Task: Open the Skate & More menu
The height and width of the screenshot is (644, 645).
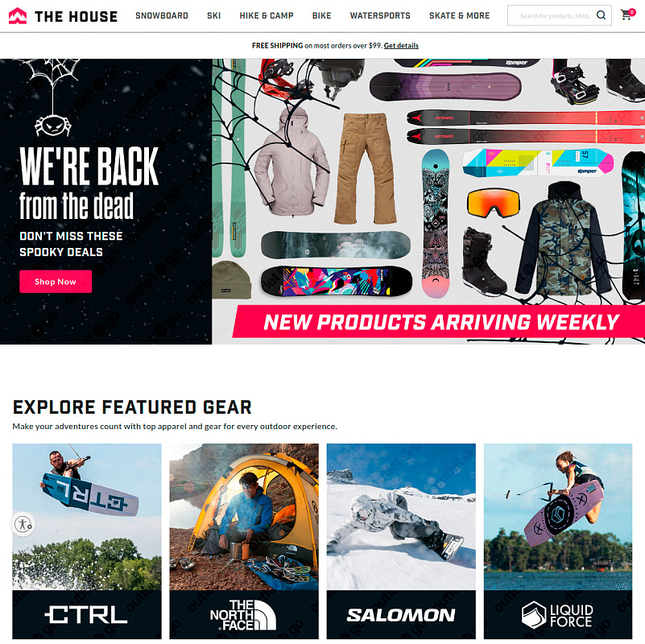Action: [x=460, y=15]
